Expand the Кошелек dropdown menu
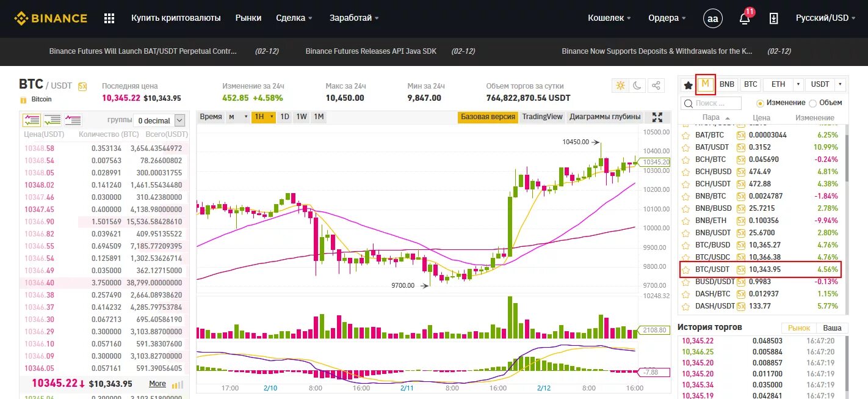Viewport: 868px width, 399px height. (x=609, y=18)
